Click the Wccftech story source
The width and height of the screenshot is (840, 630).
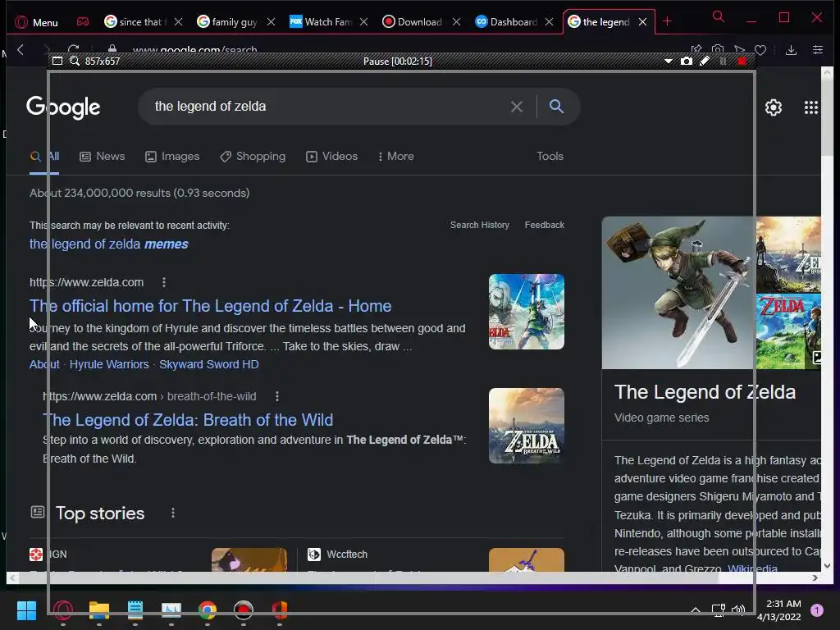tap(338, 554)
